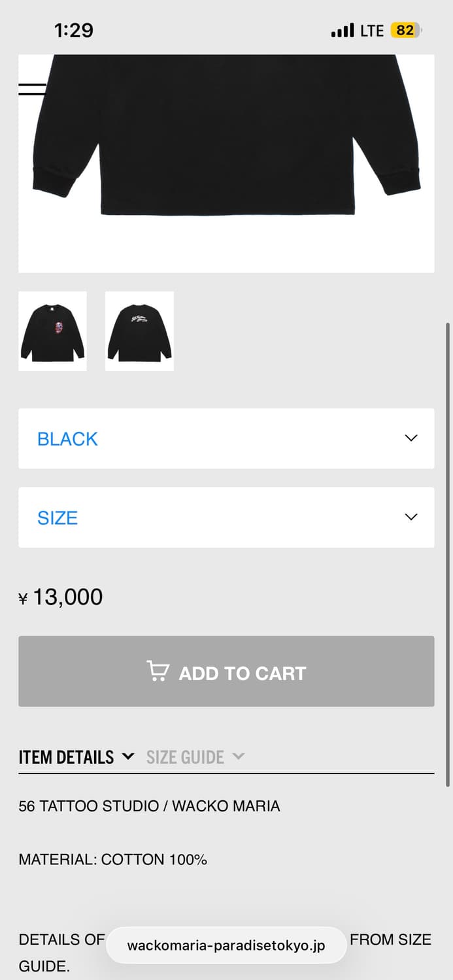Screen dimensions: 453x980
Task: Click the chevron beside ITEM DETAILS
Action: [128, 757]
